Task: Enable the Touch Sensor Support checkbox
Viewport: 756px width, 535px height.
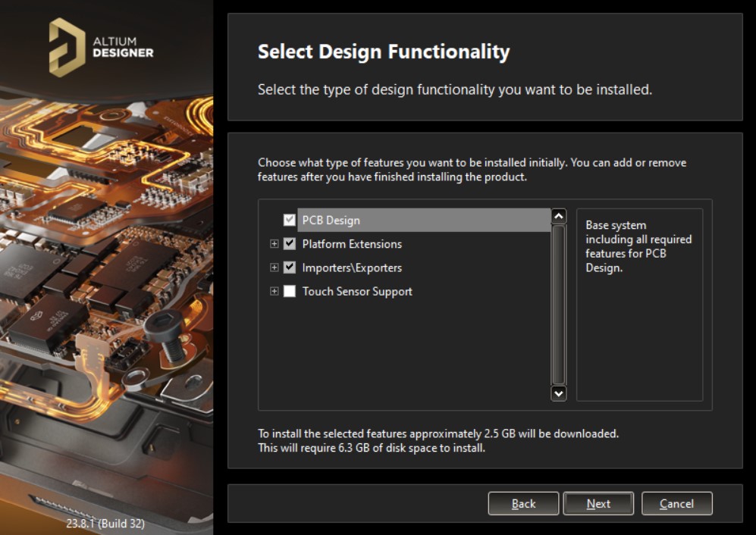Action: coord(289,291)
